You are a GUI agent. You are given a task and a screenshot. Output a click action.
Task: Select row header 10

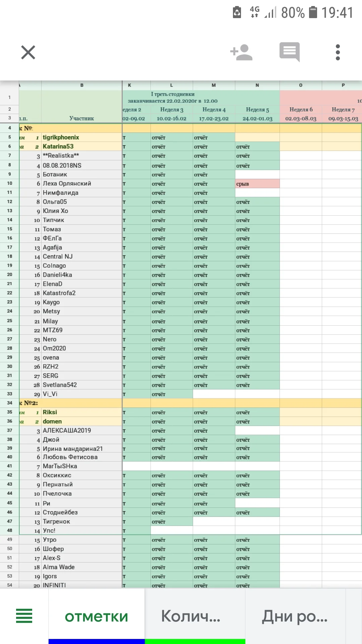10,183
